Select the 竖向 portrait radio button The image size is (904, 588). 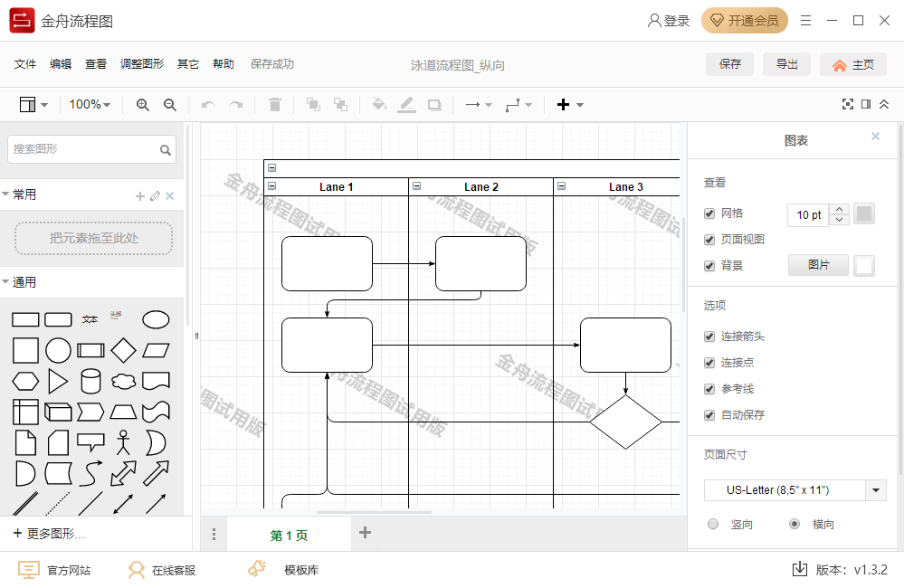(713, 524)
